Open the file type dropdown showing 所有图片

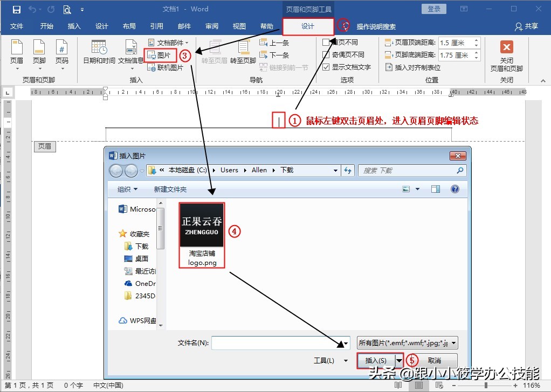click(453, 342)
